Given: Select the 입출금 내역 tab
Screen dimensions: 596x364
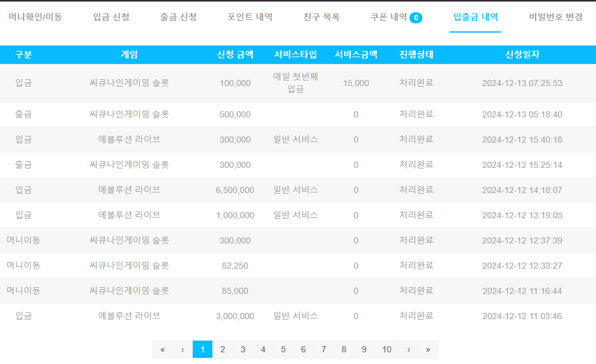Looking at the screenshot, I should click(475, 17).
